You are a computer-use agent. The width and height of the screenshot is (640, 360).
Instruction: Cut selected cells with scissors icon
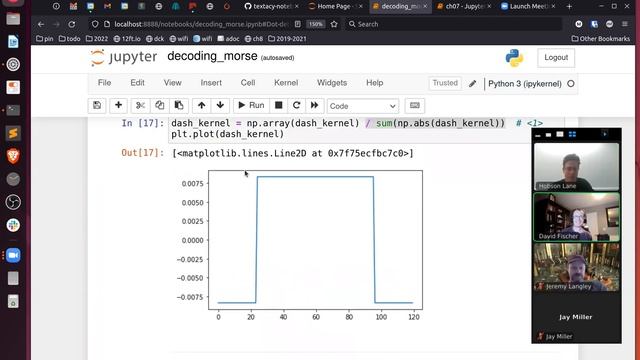(140, 105)
